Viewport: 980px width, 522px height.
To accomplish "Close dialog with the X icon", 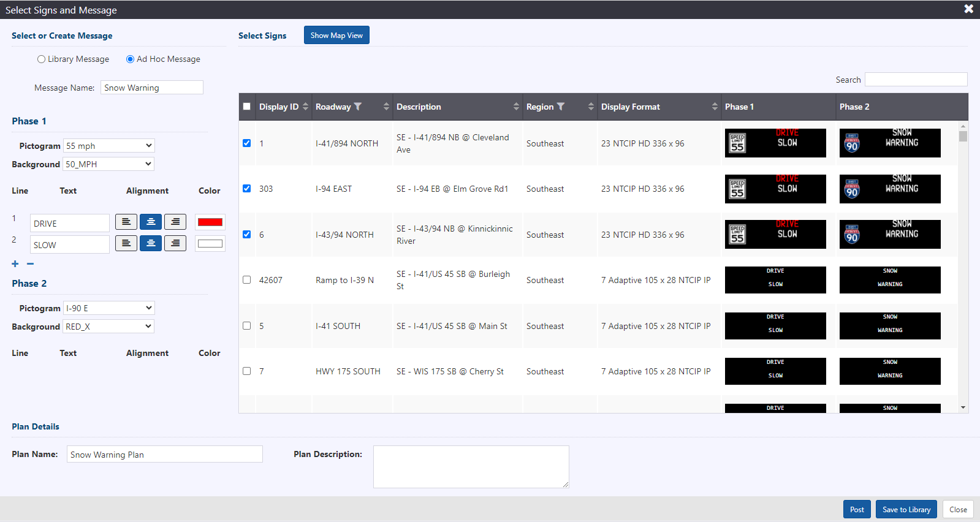I will tap(968, 9).
